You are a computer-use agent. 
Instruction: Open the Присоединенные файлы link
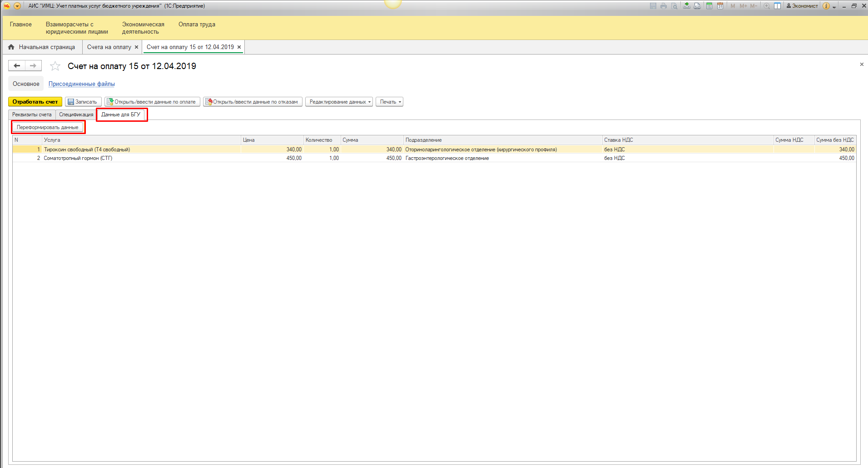pos(82,84)
